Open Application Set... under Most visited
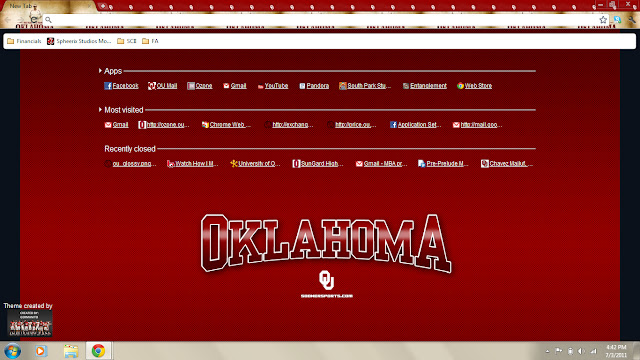The image size is (640, 360). coord(416,124)
